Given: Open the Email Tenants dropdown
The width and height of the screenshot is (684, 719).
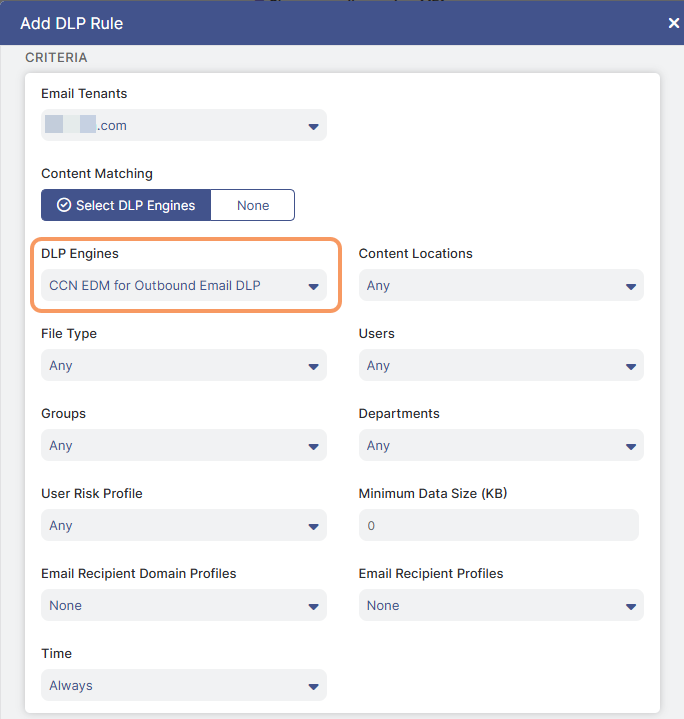Looking at the screenshot, I should (x=184, y=125).
